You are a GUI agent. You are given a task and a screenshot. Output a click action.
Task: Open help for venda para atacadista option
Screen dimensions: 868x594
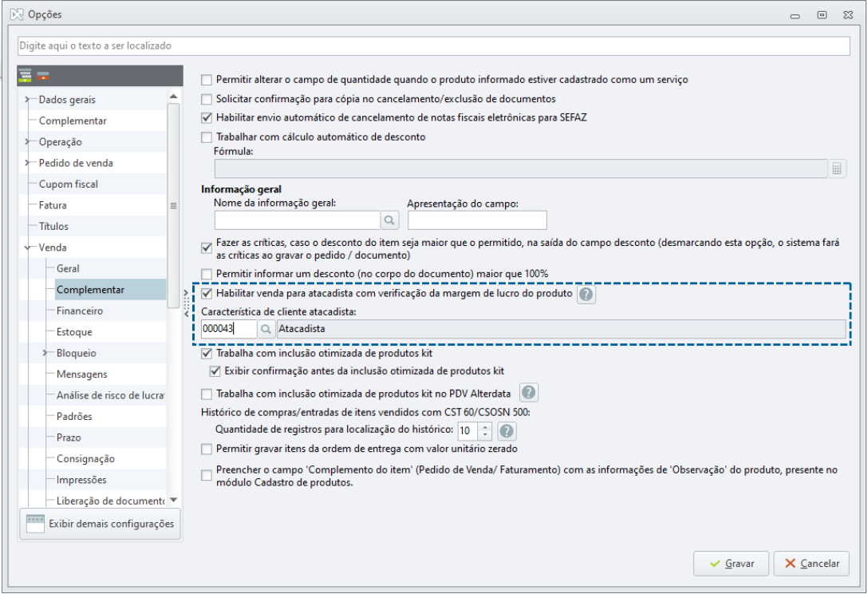pyautogui.click(x=586, y=294)
